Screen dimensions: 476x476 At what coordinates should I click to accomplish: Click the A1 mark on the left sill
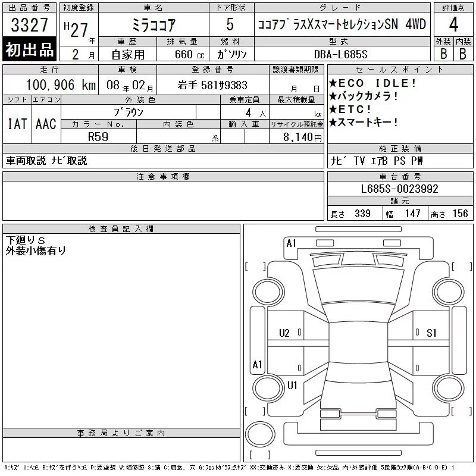[257, 364]
